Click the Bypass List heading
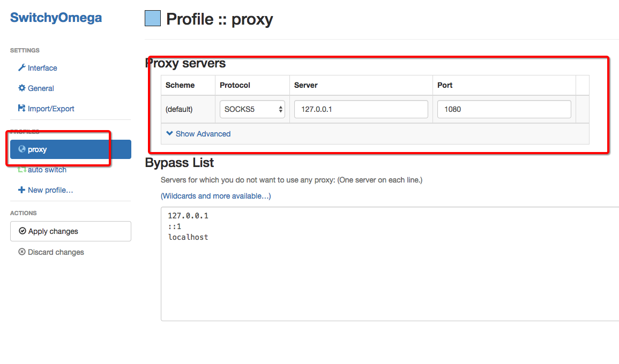This screenshot has height=364, width=619. coord(179,163)
